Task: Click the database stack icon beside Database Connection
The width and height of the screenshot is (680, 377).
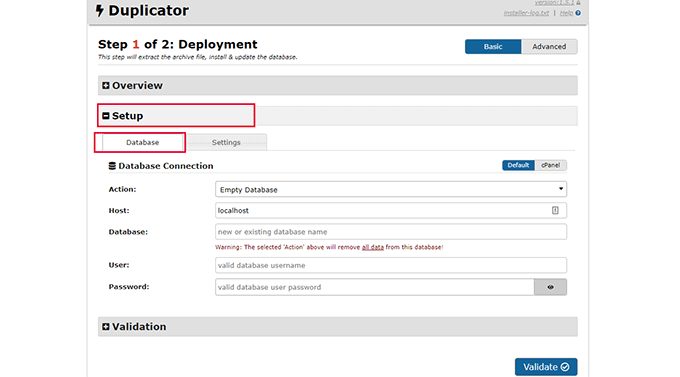Action: [112, 166]
